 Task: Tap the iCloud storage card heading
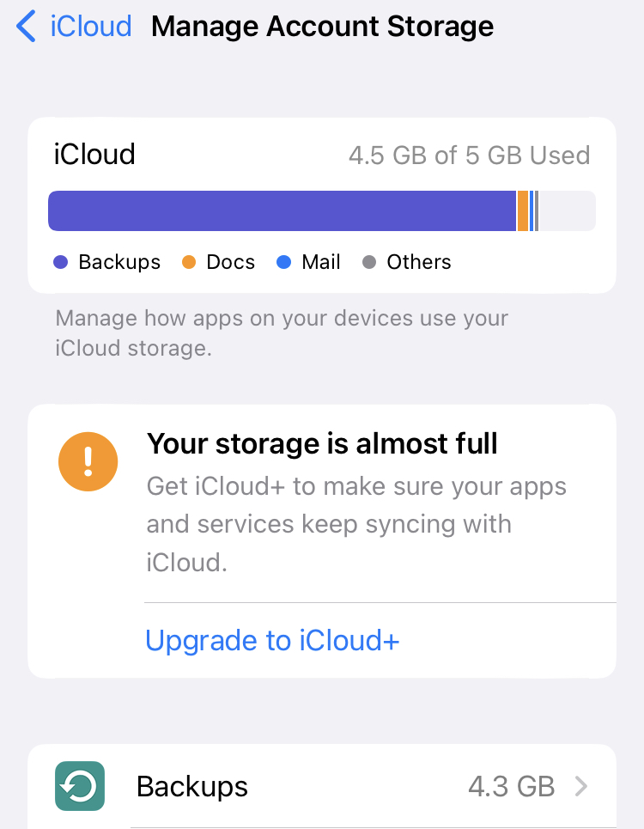click(94, 155)
